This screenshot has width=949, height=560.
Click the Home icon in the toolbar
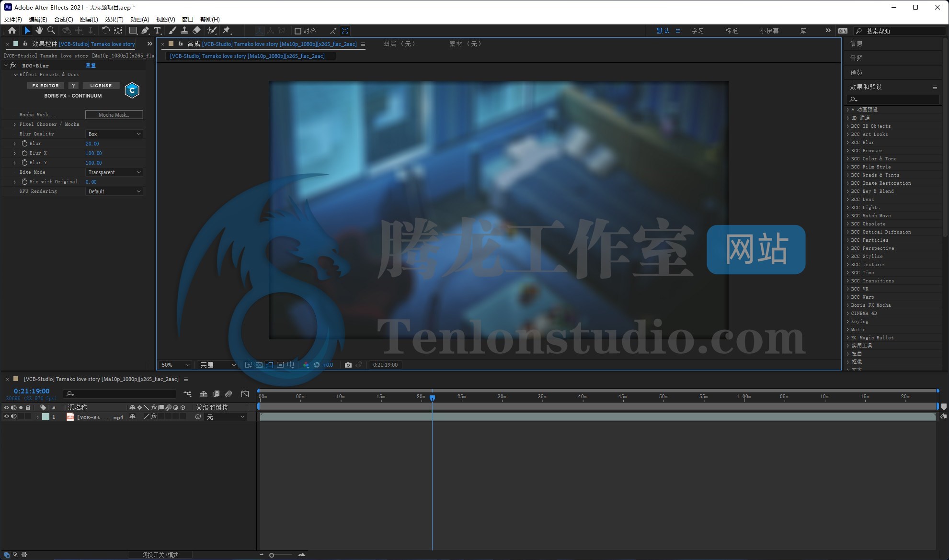pos(12,31)
